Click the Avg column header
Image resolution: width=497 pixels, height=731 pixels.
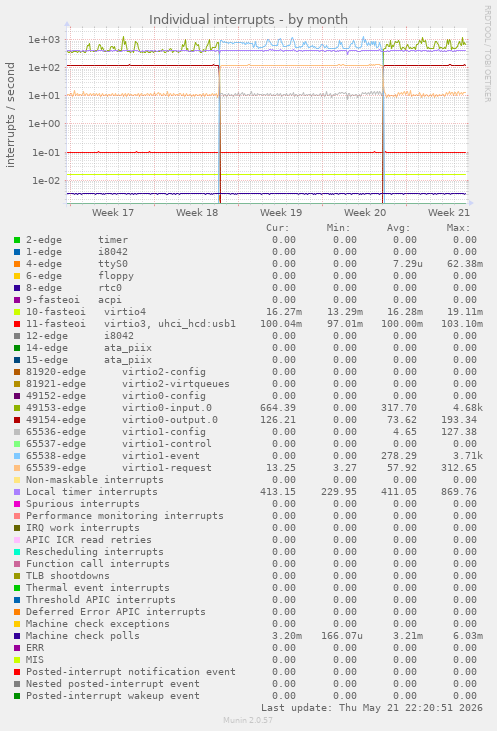coord(398,228)
